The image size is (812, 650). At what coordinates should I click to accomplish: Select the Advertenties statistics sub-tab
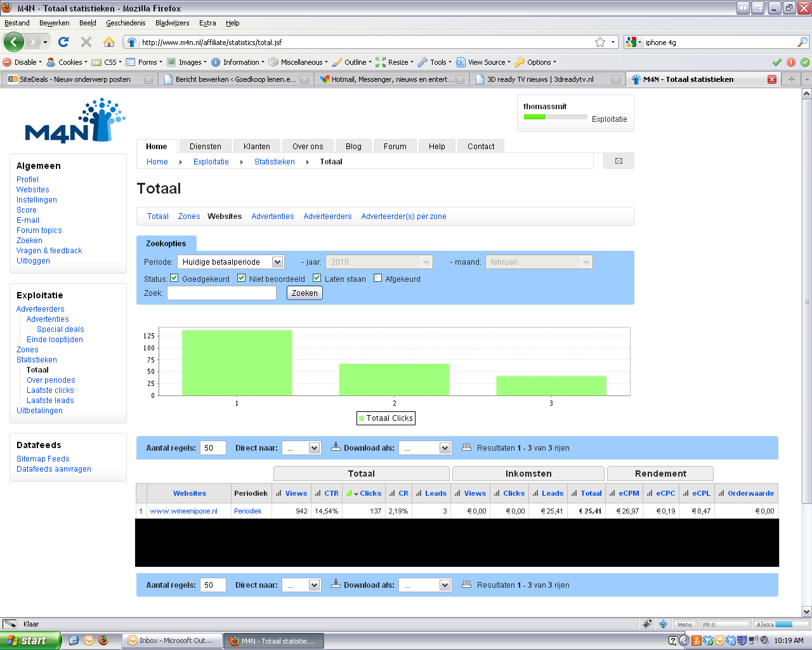coord(273,216)
